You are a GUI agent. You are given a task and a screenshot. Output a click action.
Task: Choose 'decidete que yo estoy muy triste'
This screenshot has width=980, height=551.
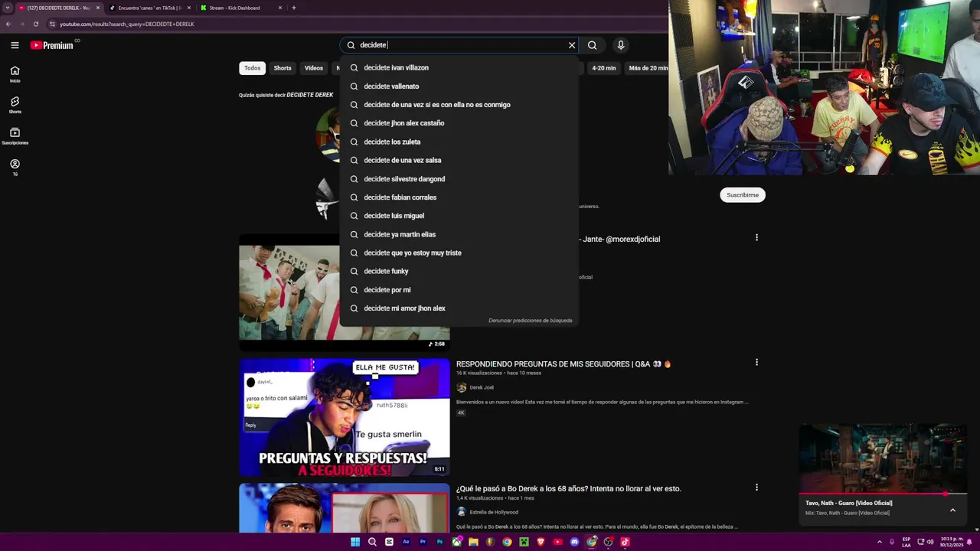point(459,253)
